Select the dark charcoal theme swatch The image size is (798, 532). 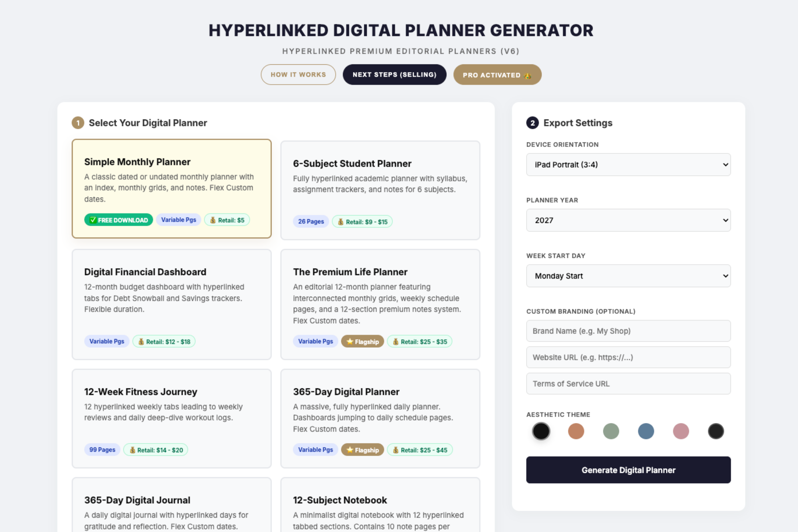pyautogui.click(x=716, y=431)
